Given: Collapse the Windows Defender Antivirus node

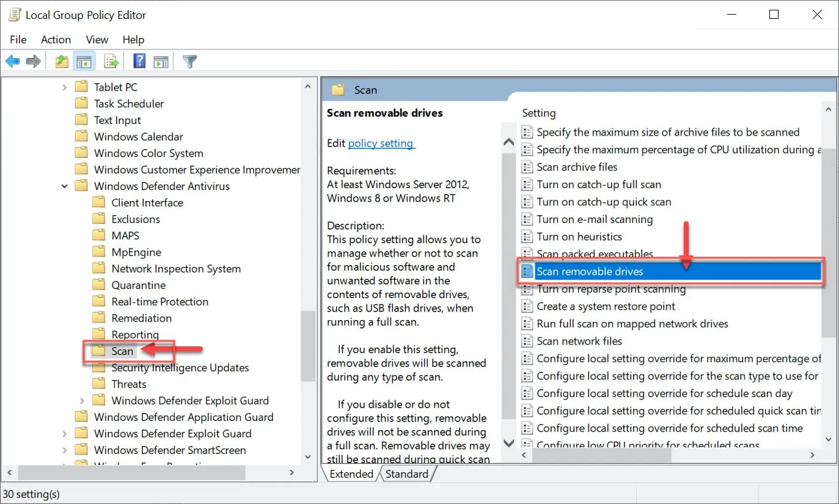Looking at the screenshot, I should pyautogui.click(x=65, y=186).
